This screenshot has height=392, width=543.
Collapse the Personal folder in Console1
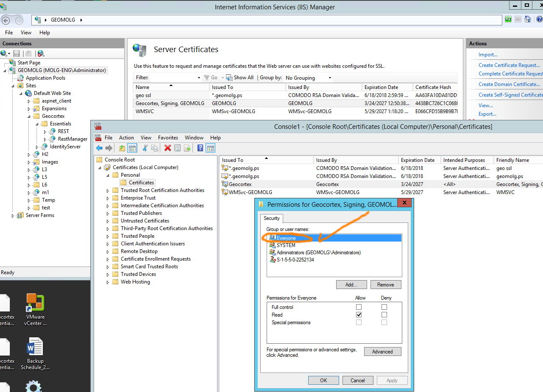[108, 175]
